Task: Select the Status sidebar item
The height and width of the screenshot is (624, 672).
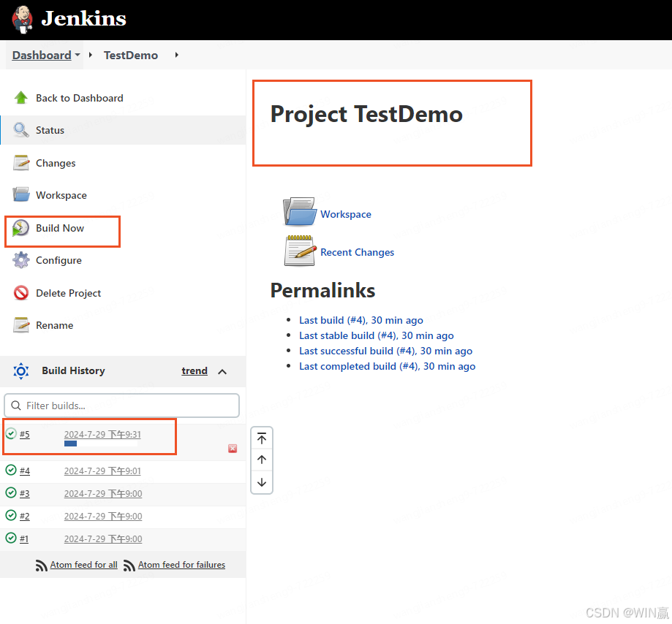Action: (123, 130)
